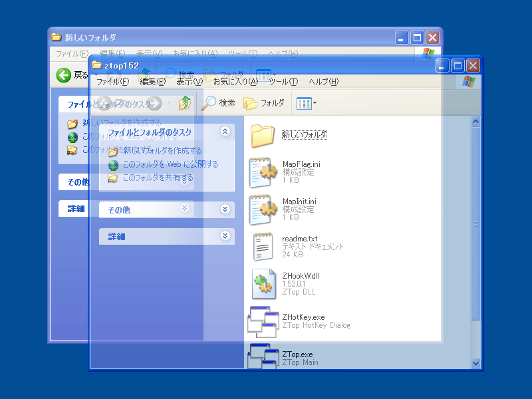The image size is (532, 399).
Task: Open the Views dropdown arrow in ztop152
Action: tap(315, 103)
